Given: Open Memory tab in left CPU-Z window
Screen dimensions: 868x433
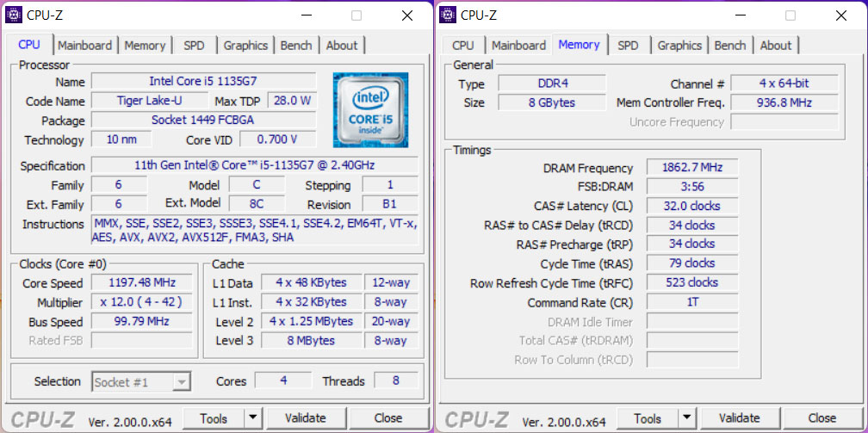Looking at the screenshot, I should click(145, 46).
